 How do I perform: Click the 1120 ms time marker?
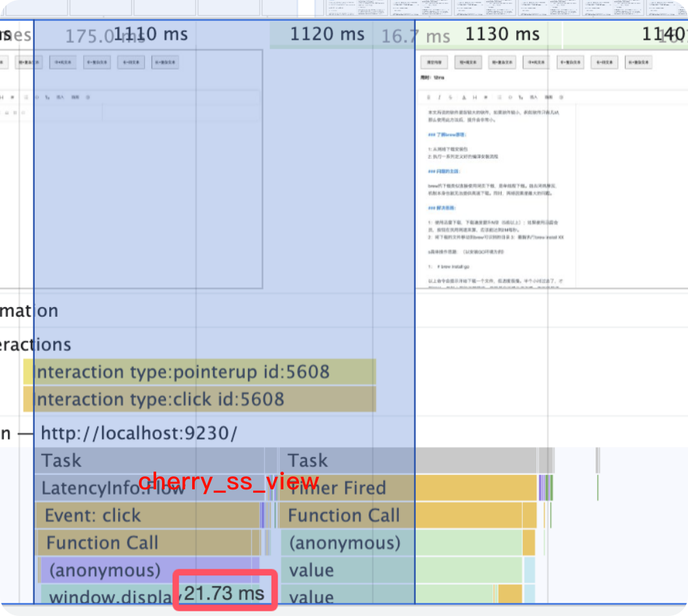327,34
